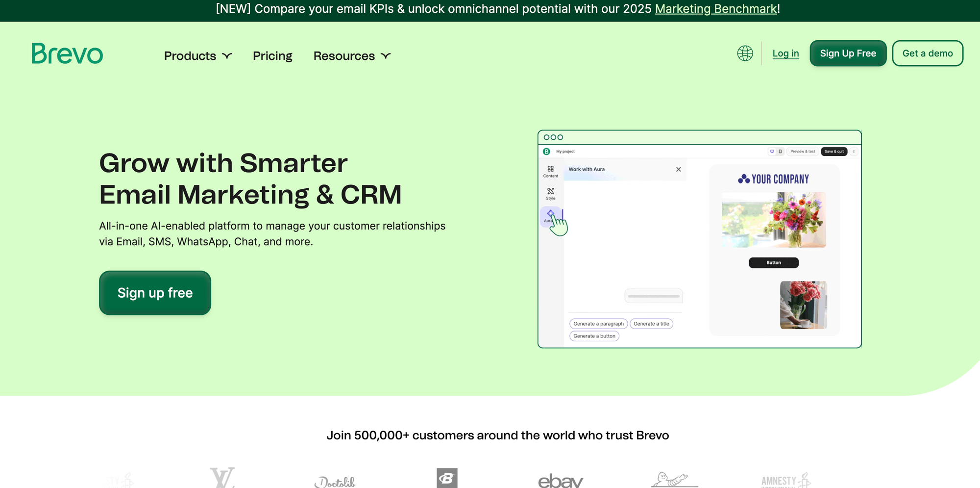This screenshot has width=980, height=488.
Task: Expand the Resources menu
Action: (352, 56)
